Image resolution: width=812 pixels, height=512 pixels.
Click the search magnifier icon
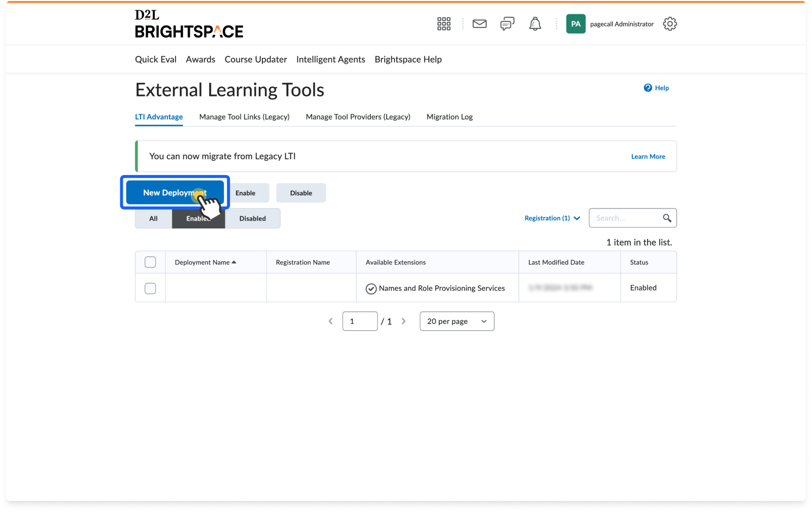click(667, 218)
